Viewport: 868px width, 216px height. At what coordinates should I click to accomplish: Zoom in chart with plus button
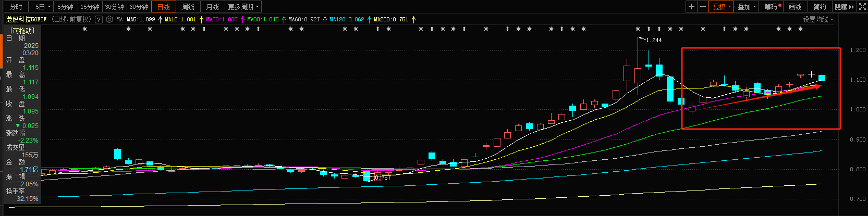(691, 7)
